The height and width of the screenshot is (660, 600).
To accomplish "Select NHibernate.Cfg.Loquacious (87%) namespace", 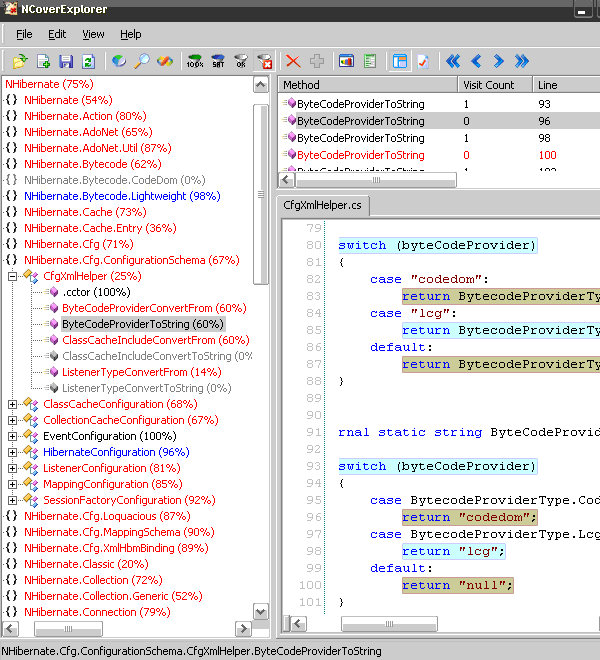I will pyautogui.click(x=107, y=516).
